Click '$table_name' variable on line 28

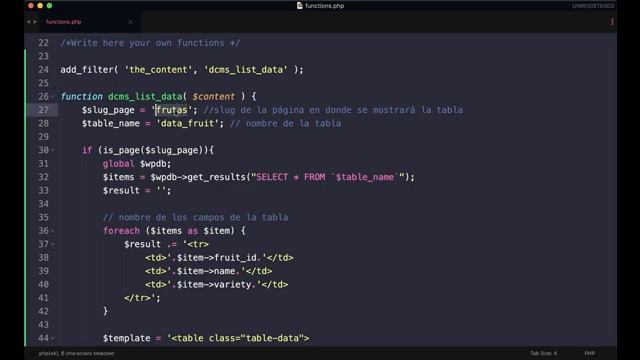click(111, 123)
